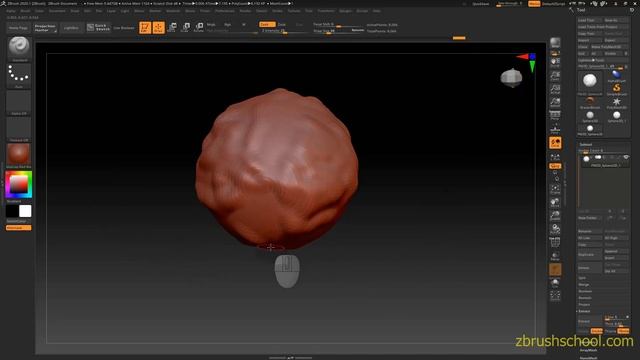
Task: Click the Xpose icon on right shelf
Action: [x=555, y=296]
